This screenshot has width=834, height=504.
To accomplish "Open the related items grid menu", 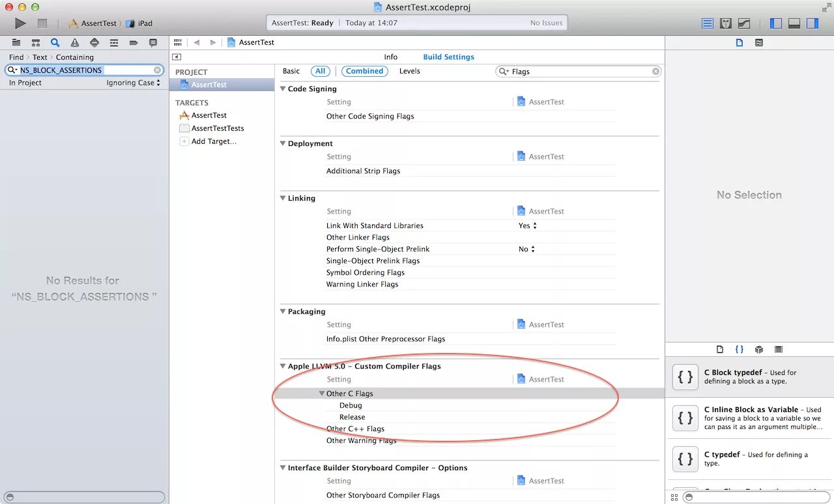I will (178, 42).
